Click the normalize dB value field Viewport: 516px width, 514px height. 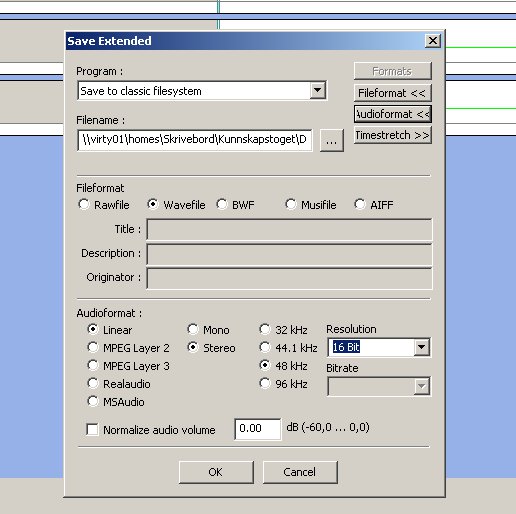click(258, 429)
